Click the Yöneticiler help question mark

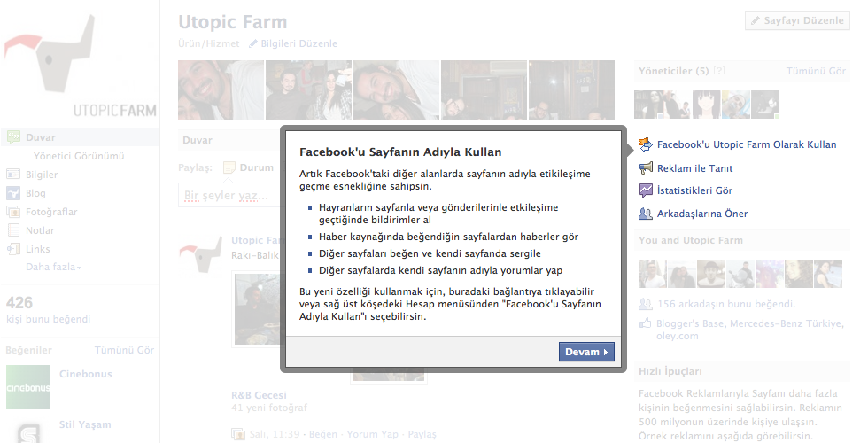pyautogui.click(x=719, y=71)
